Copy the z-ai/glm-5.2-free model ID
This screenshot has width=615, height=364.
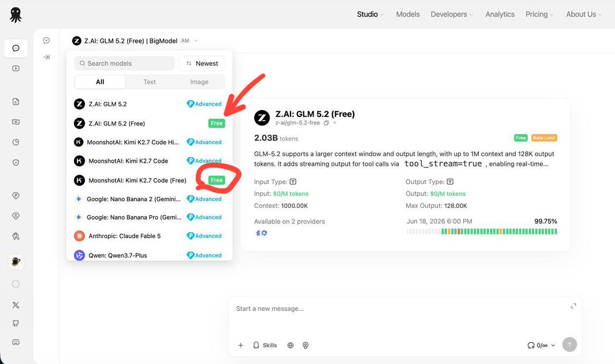[x=326, y=123]
